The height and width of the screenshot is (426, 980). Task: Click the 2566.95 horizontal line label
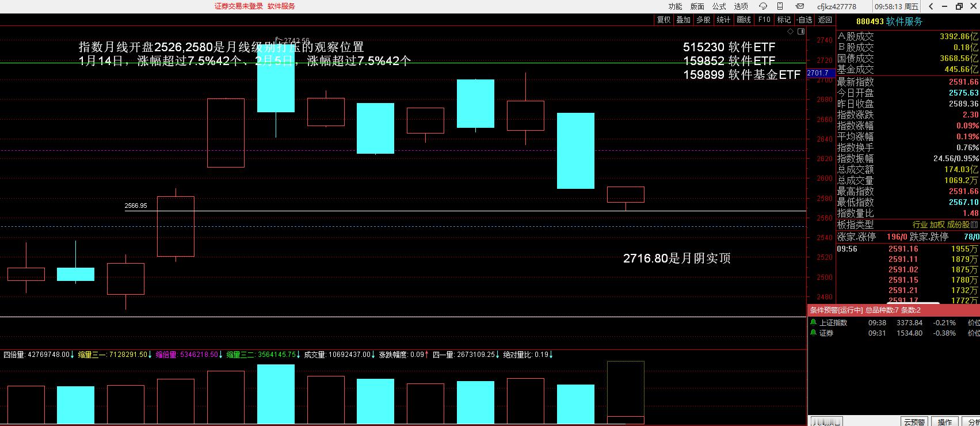136,206
